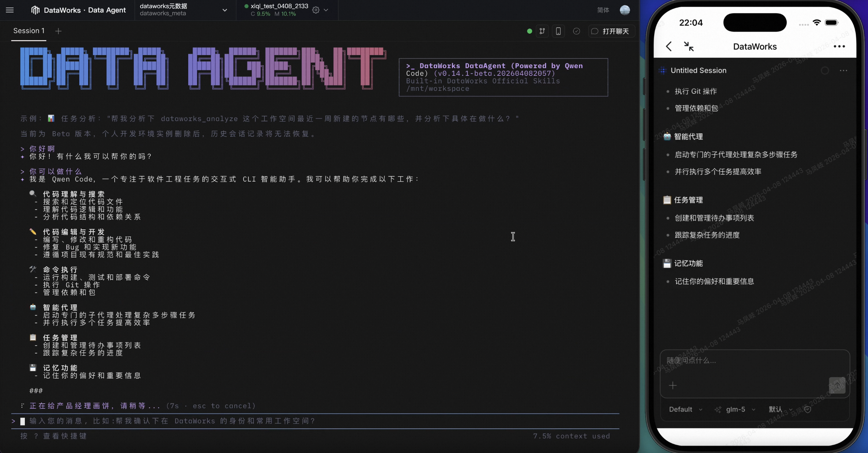This screenshot has height=453, width=868.
Task: Open three-dot options on Untitled Session row
Action: point(843,70)
